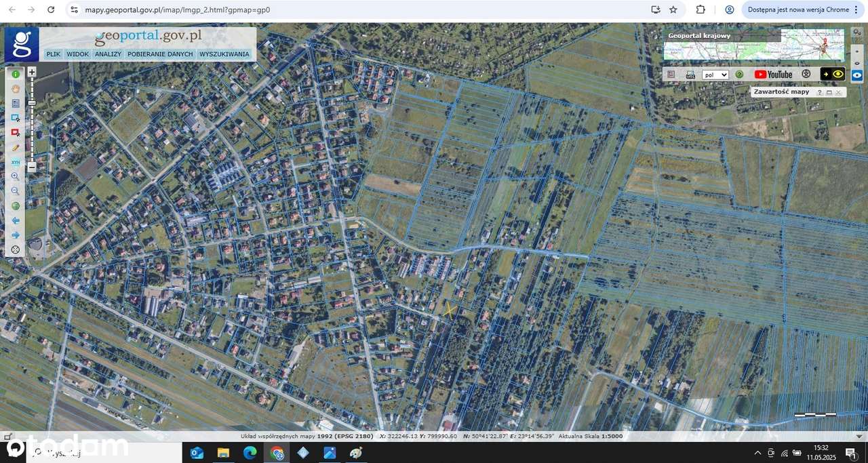Open the language dropdown showing 'pol'
Viewport: 868px width, 463px height.
pyautogui.click(x=715, y=75)
